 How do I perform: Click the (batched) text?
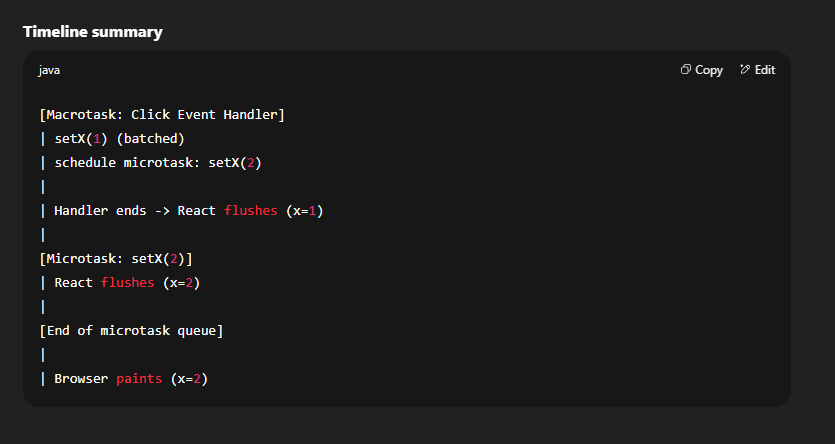pyautogui.click(x=151, y=139)
